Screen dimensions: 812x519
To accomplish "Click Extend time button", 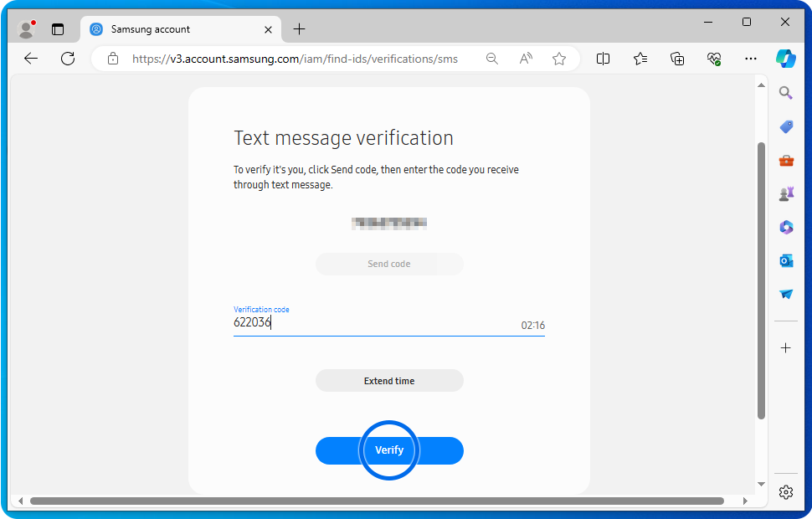I will click(x=389, y=381).
